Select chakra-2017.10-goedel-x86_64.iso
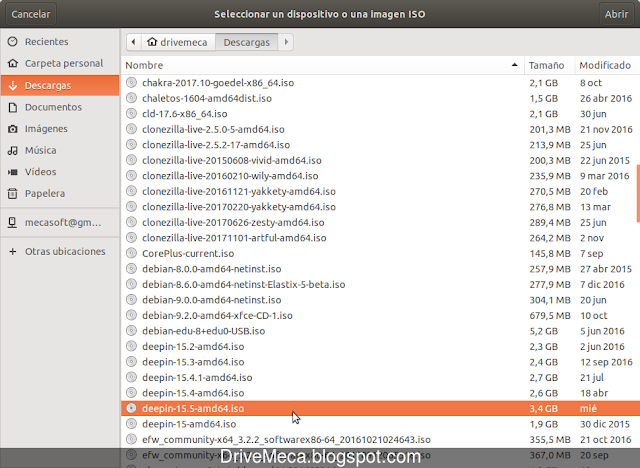 click(x=380, y=83)
